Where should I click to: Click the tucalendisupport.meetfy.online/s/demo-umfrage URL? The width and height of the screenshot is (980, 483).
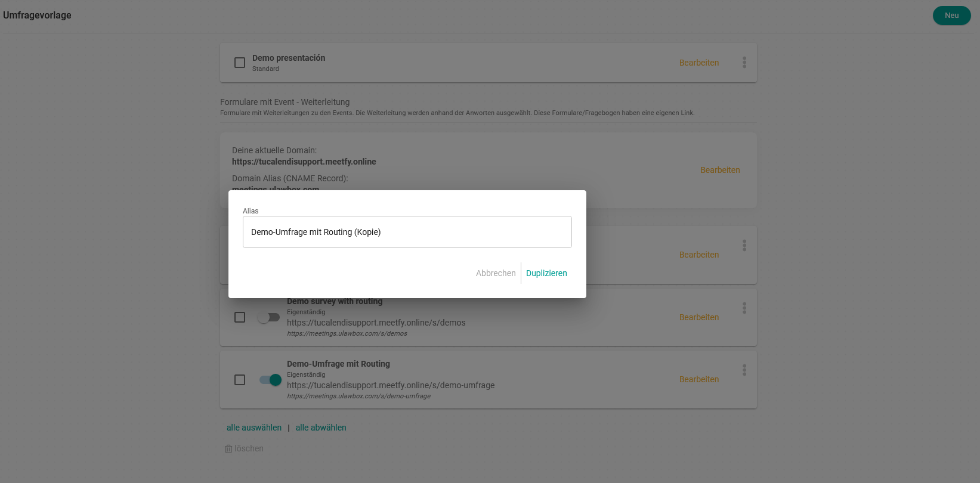point(391,385)
